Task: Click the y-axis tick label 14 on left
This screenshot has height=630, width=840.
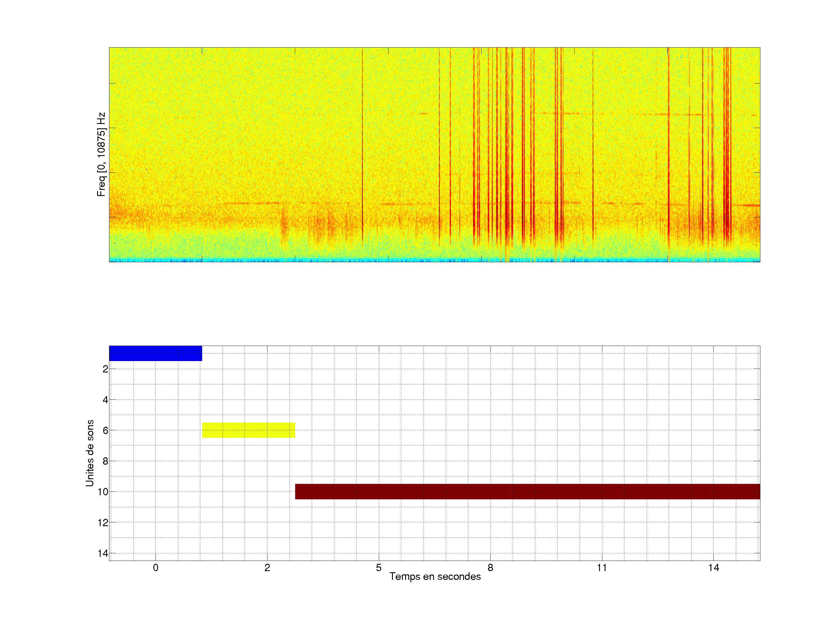Action: click(x=103, y=553)
